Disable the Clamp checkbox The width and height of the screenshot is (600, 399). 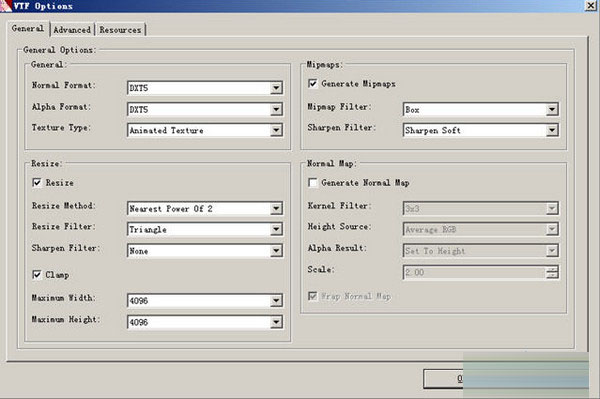point(37,275)
